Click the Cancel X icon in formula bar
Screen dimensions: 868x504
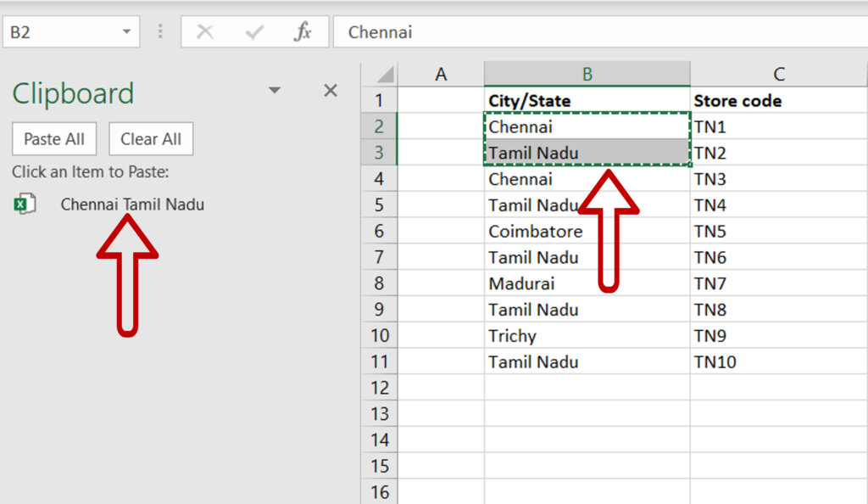click(x=204, y=32)
